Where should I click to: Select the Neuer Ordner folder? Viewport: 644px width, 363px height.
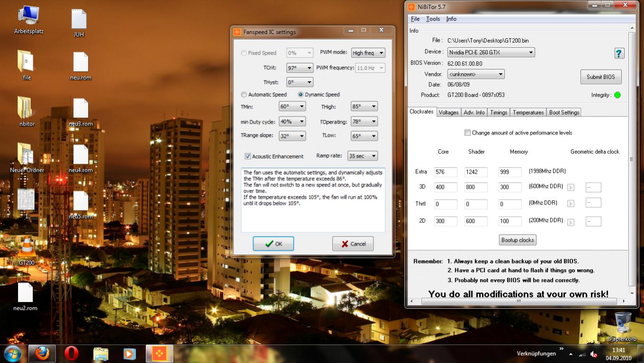[x=27, y=157]
